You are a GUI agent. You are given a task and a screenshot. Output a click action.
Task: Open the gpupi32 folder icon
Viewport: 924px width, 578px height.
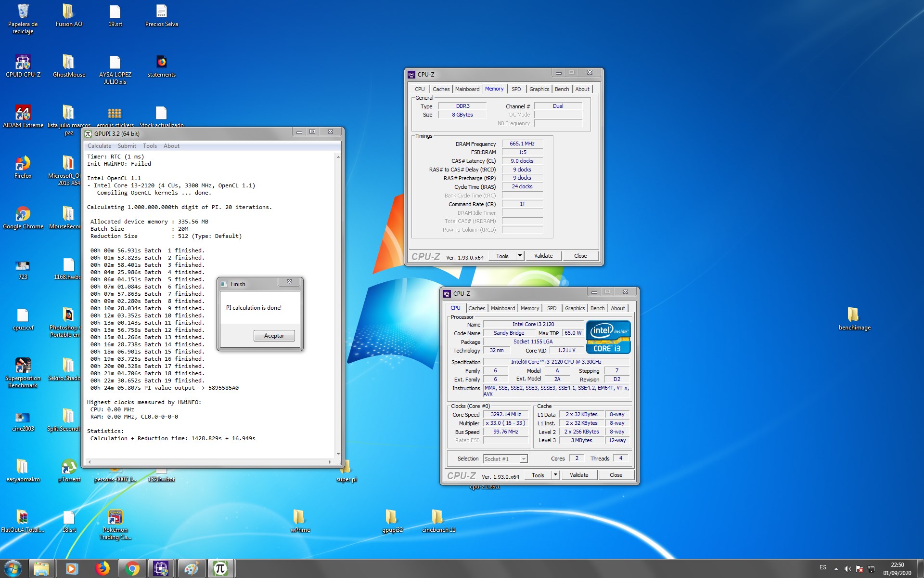tap(392, 521)
